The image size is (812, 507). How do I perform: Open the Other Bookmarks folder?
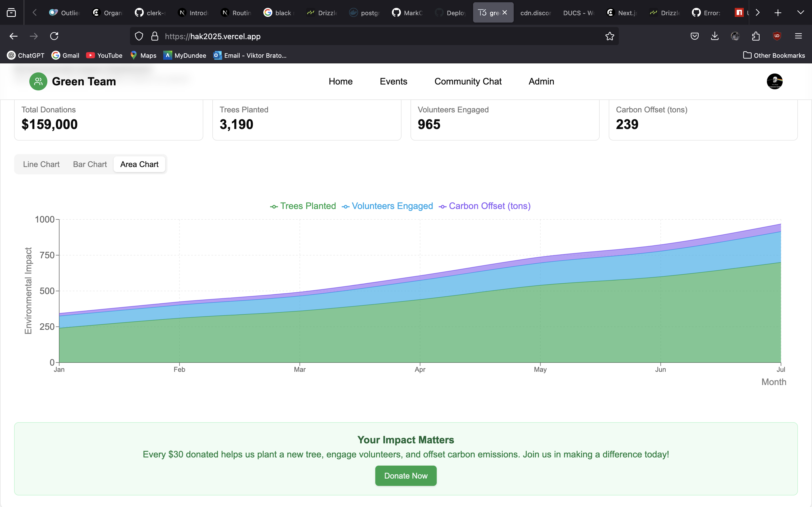click(774, 55)
